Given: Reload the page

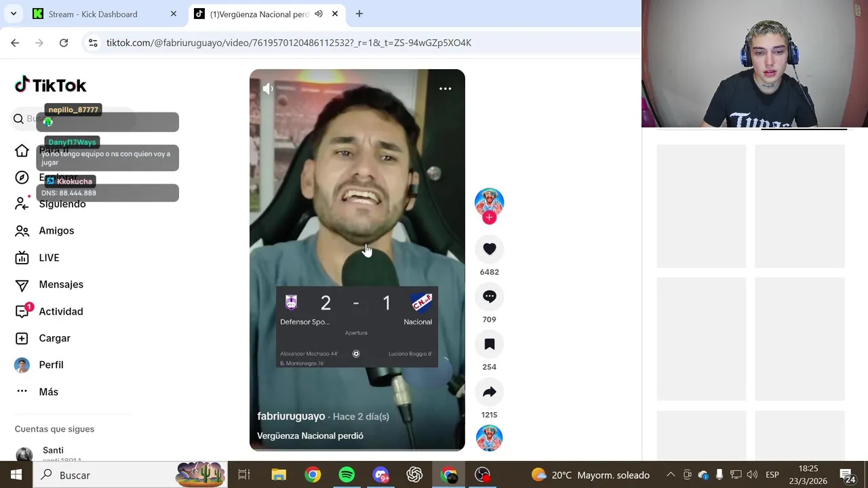Looking at the screenshot, I should pyautogui.click(x=64, y=43).
